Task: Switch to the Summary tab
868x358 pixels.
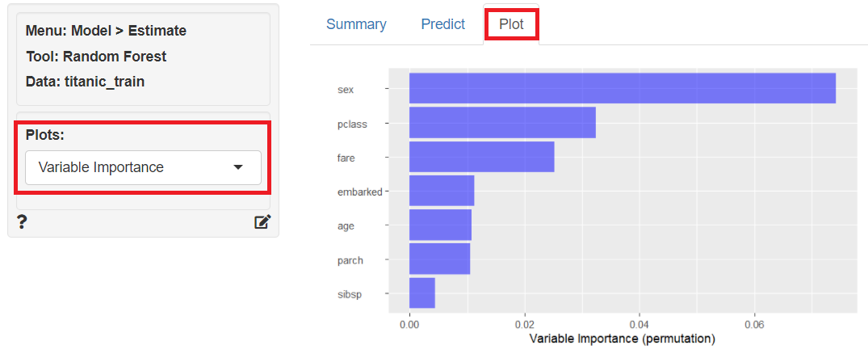Action: [x=356, y=24]
